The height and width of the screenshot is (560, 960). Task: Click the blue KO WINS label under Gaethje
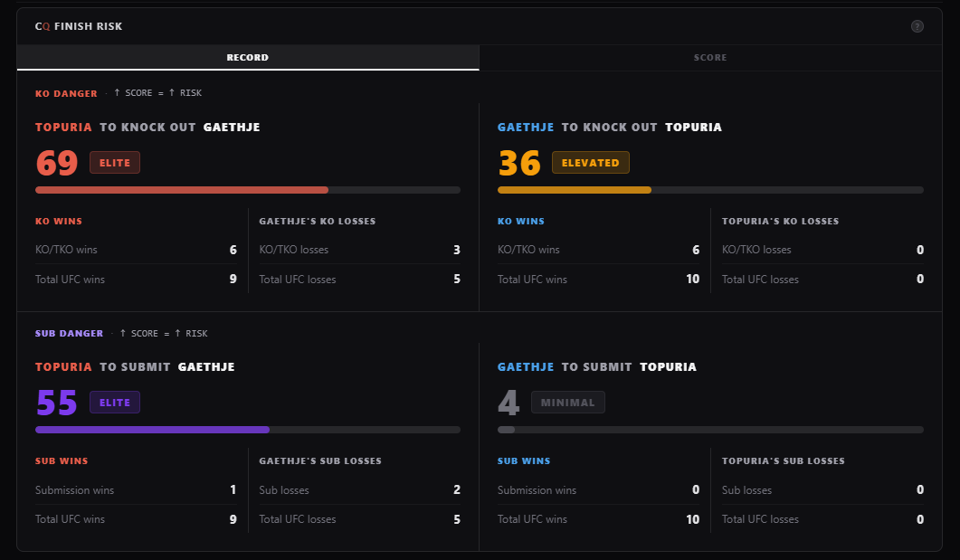click(x=521, y=222)
